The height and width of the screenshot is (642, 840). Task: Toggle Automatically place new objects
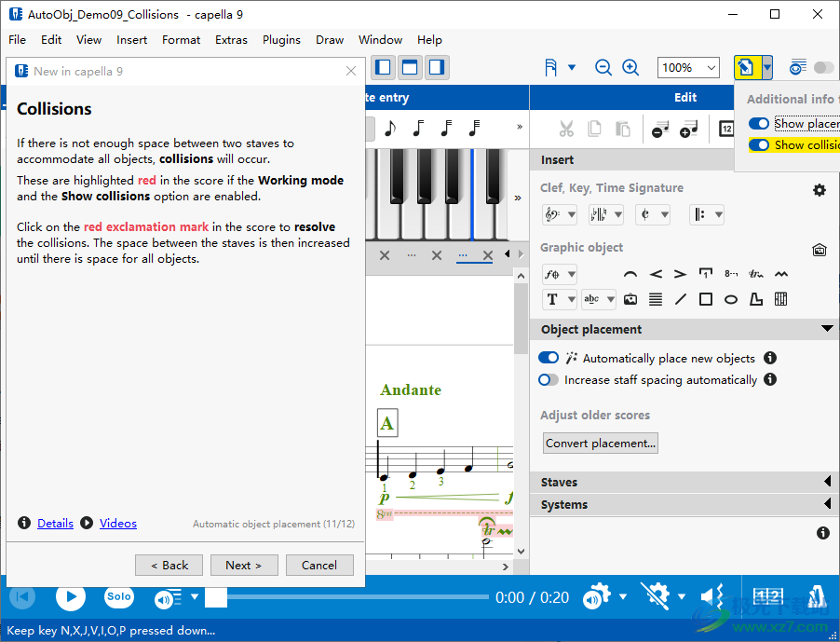(x=549, y=358)
